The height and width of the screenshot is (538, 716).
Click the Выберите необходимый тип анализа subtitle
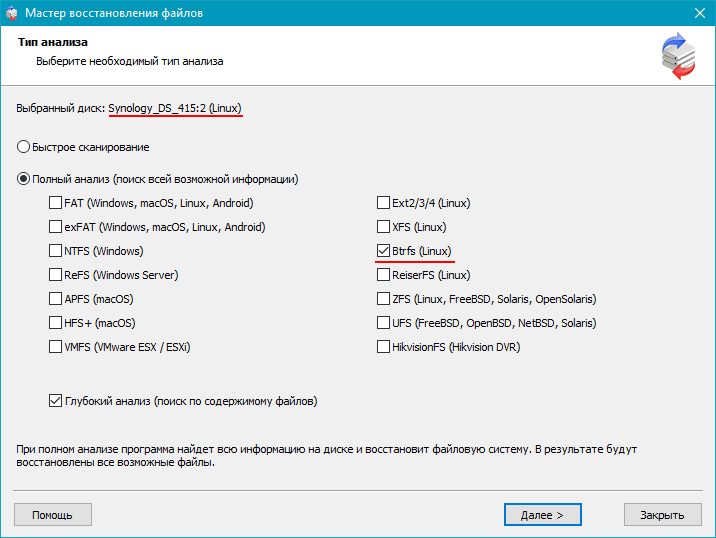click(130, 61)
